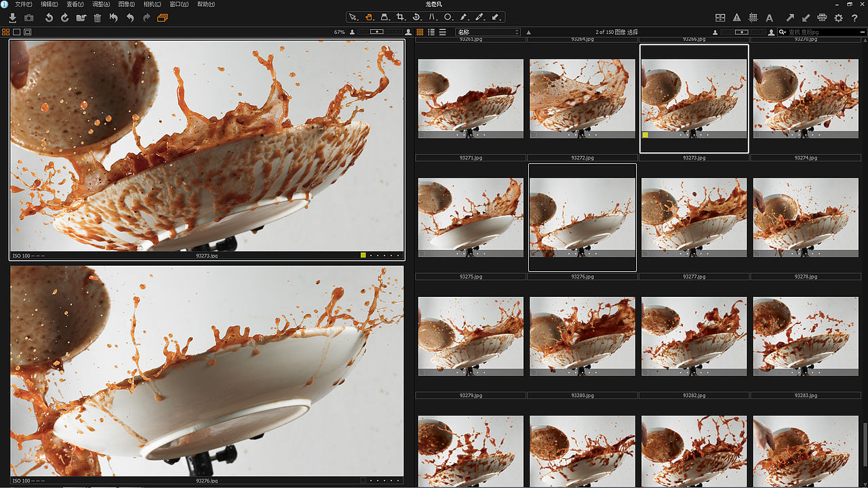Select thumbnail 93275.jpg in browser
The height and width of the screenshot is (488, 868).
tap(471, 218)
